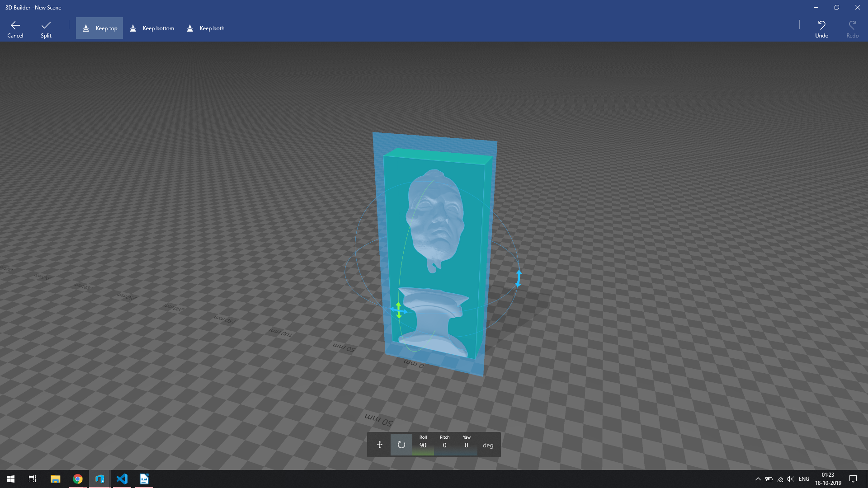
Task: Select the Keep both option
Action: click(x=206, y=28)
